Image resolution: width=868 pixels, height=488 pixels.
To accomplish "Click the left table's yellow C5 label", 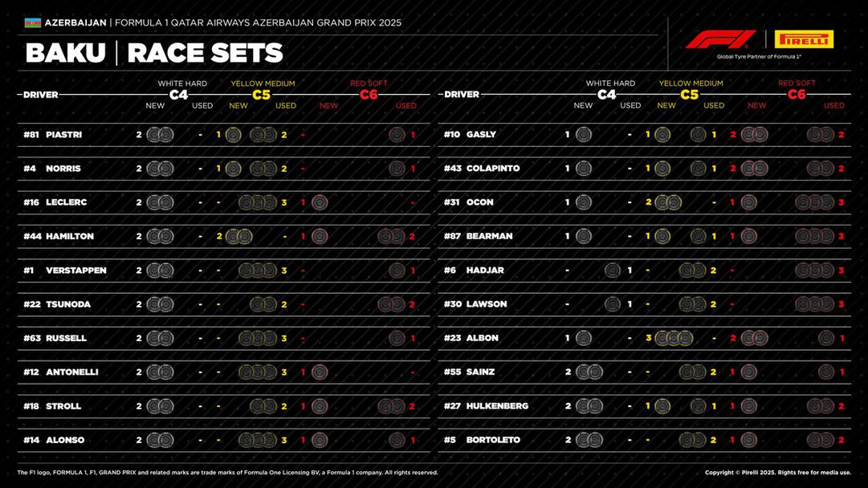I will (262, 95).
